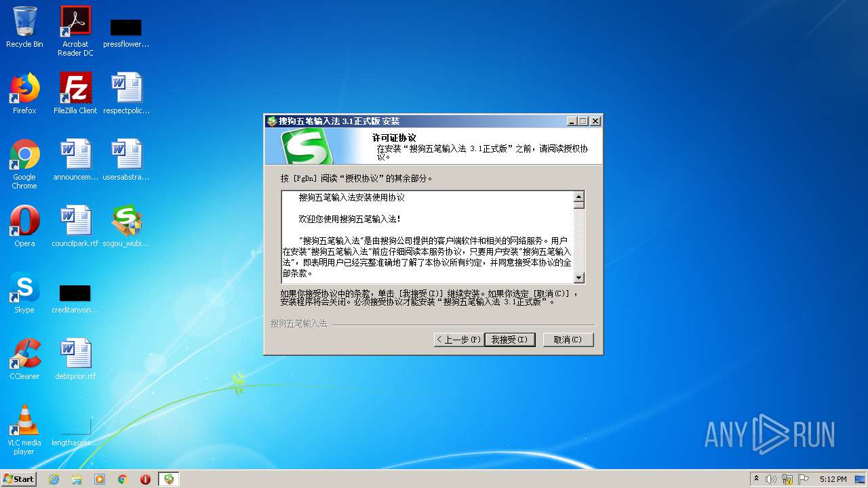Click the 欢迎您使用搜狗五笔输入法 line
The image size is (868, 488).
coord(350,219)
